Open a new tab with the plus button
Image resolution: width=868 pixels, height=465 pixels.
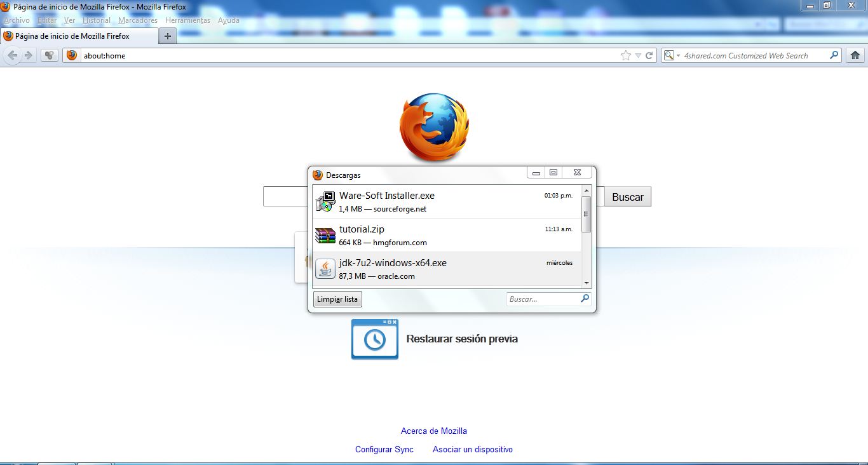168,36
